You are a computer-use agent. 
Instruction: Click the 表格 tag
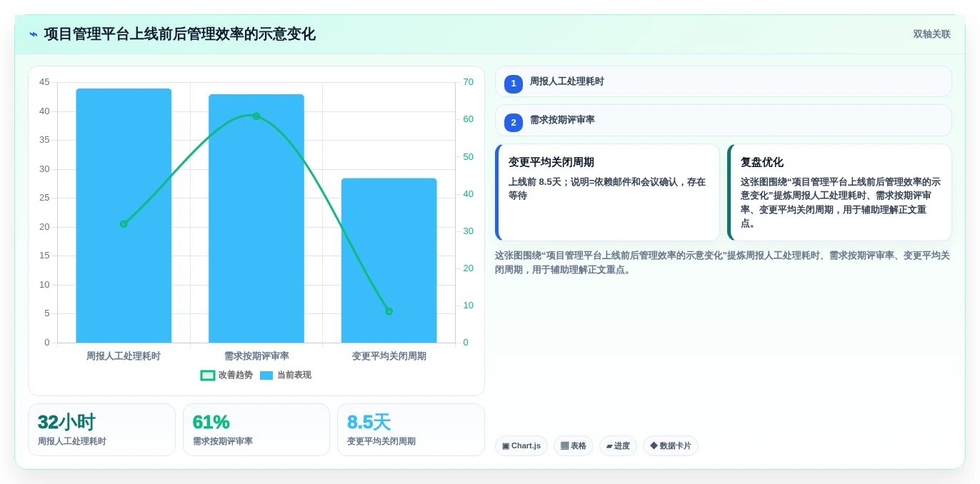(x=574, y=446)
